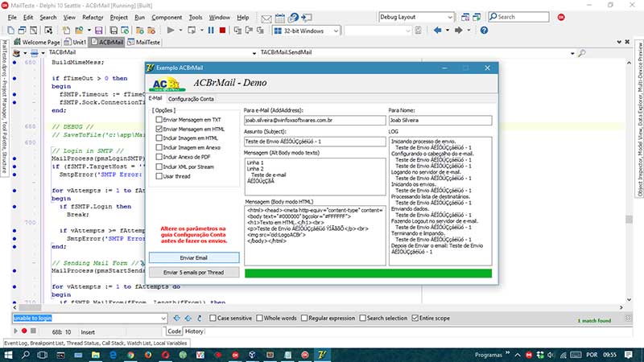Expand Run button dropdown arrow
The image size is (644, 362).
pyautogui.click(x=180, y=30)
